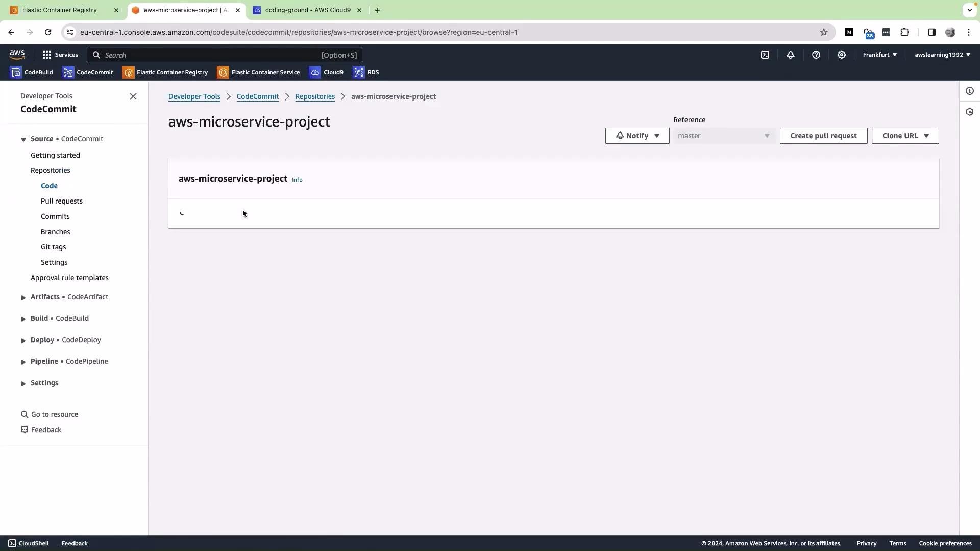980x551 pixels.
Task: Follow the Developer Tools breadcrumb link
Action: click(x=194, y=96)
